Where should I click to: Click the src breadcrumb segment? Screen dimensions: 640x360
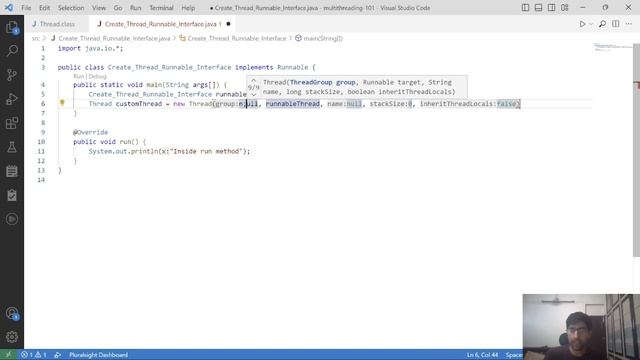pos(36,38)
